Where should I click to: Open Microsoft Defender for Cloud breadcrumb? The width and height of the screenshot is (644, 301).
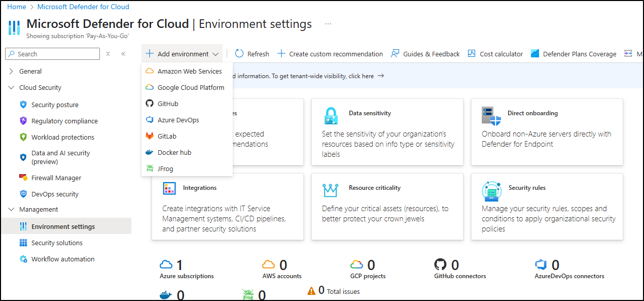[83, 7]
